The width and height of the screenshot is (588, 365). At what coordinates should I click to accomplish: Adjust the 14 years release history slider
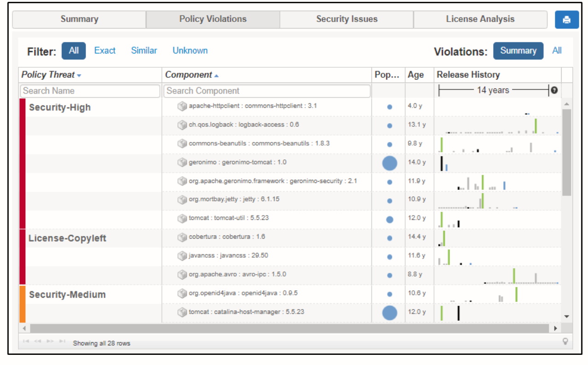coord(494,90)
